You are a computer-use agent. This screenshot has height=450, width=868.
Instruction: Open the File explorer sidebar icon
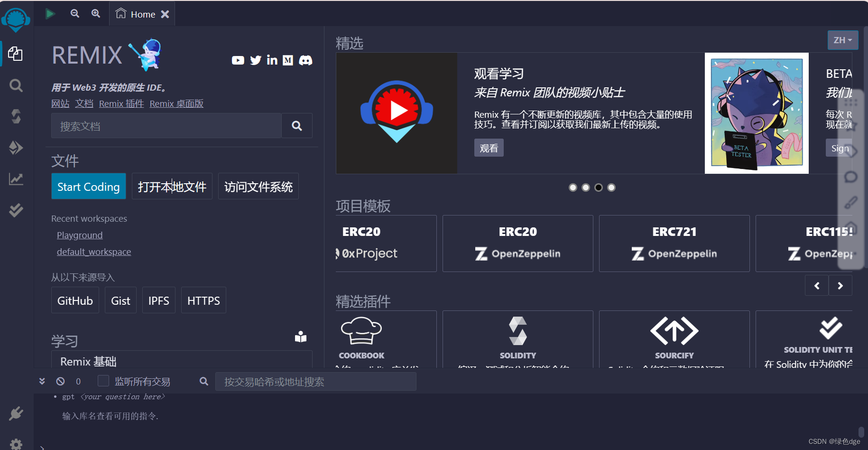pos(15,54)
